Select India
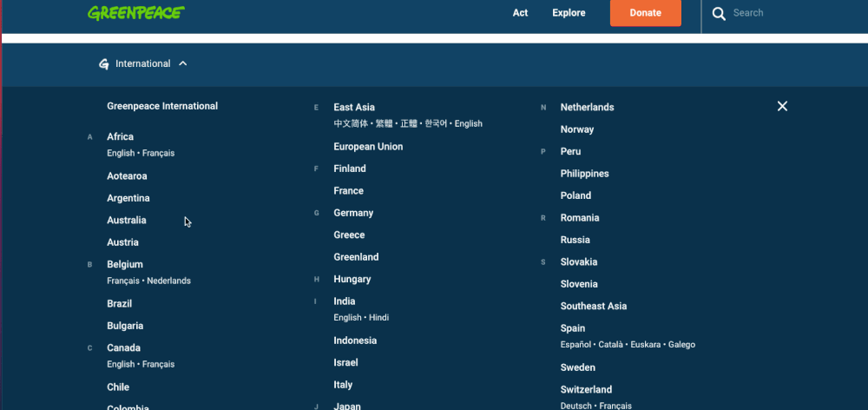868x410 pixels. [x=345, y=301]
